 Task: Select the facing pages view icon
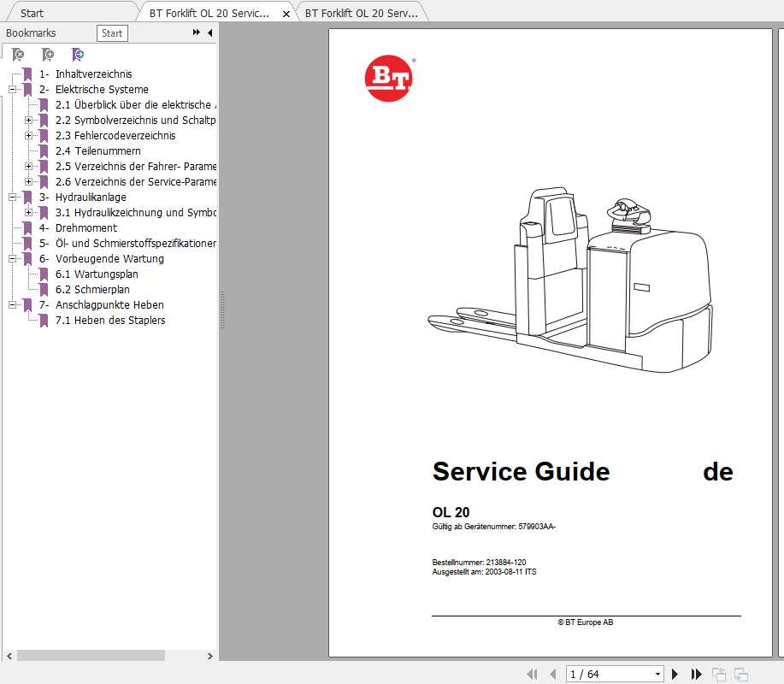tap(740, 674)
